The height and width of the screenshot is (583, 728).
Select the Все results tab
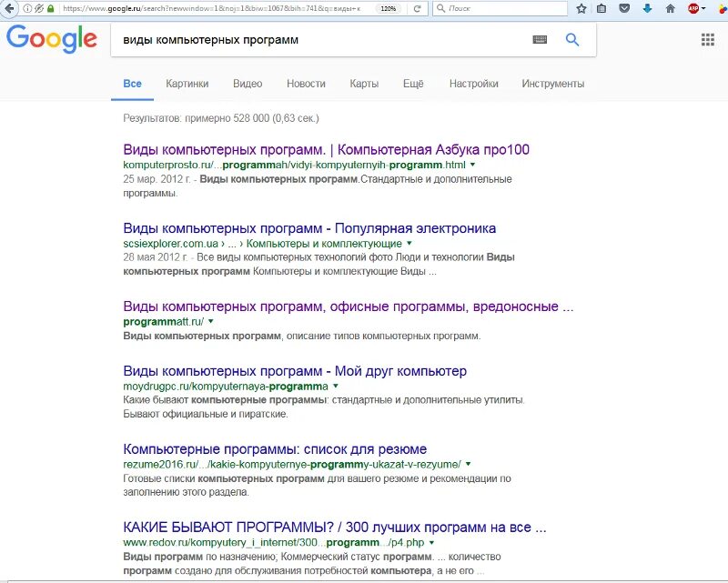point(132,84)
